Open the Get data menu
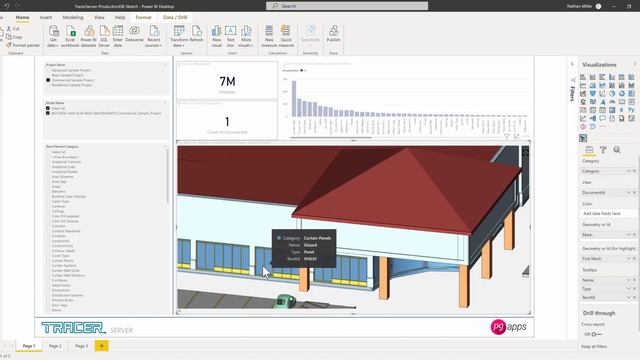Viewport: 640px width, 360px height. [53, 36]
